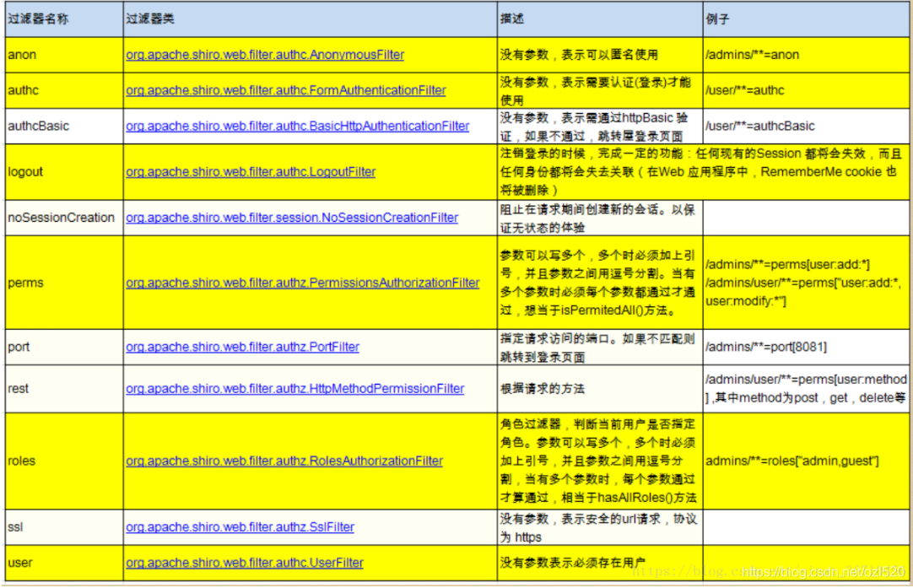The width and height of the screenshot is (913, 588).
Task: Open the BasicHttpAuthenticationFilter class link
Action: pyautogui.click(x=297, y=125)
